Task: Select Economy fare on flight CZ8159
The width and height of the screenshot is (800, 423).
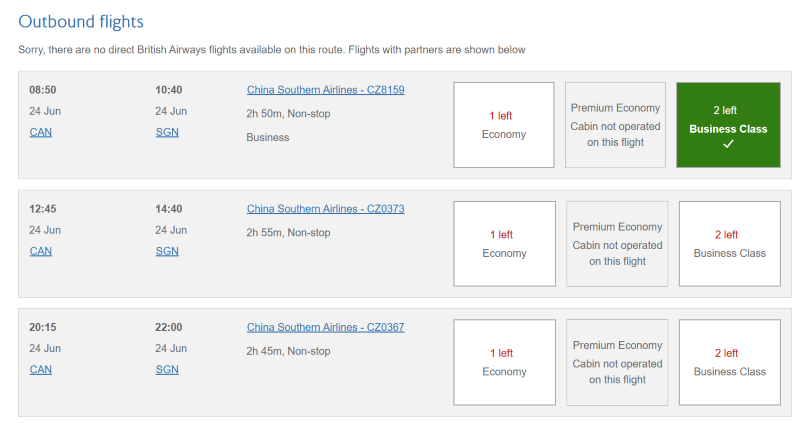Action: pos(503,125)
